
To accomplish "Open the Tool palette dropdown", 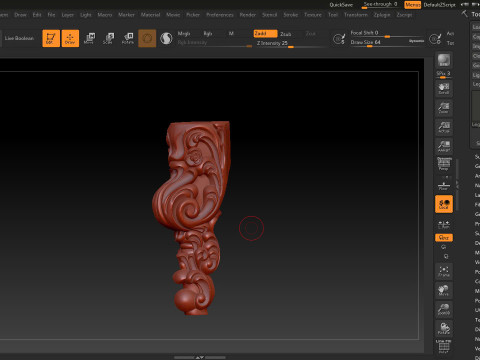I will pyautogui.click(x=333, y=15).
